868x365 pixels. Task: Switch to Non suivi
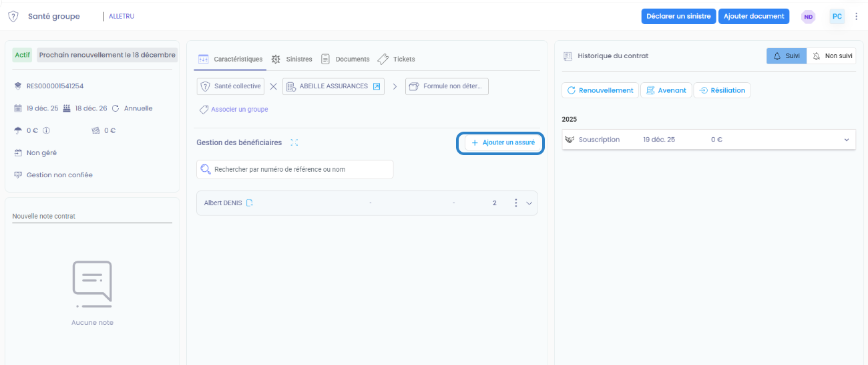(831, 56)
